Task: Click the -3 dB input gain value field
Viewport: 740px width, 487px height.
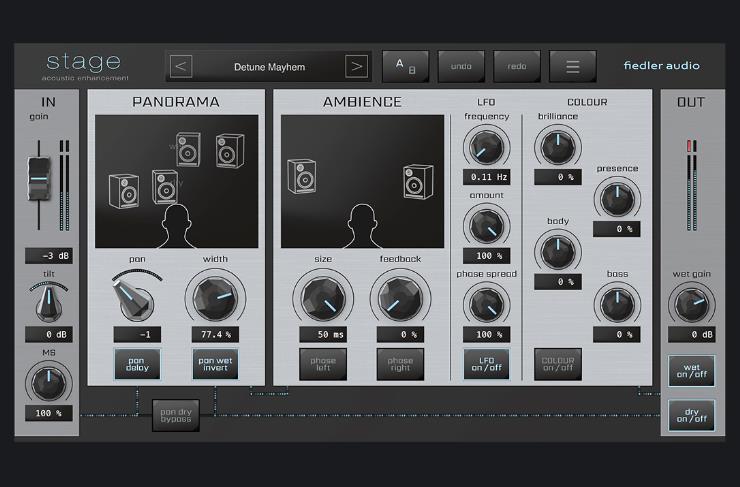Action: [x=49, y=256]
